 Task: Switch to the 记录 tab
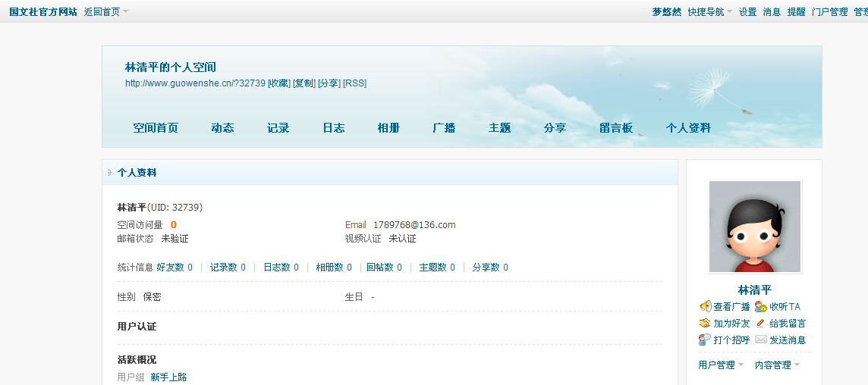click(278, 128)
